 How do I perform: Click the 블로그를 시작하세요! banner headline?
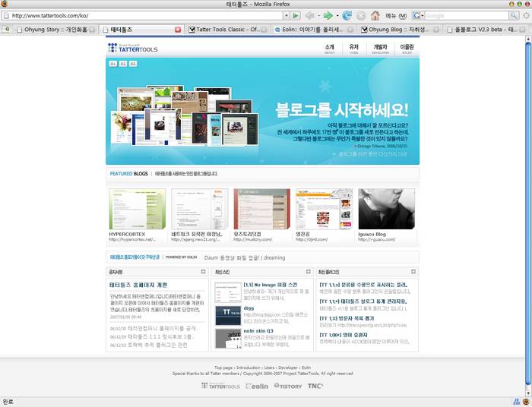coord(341,110)
